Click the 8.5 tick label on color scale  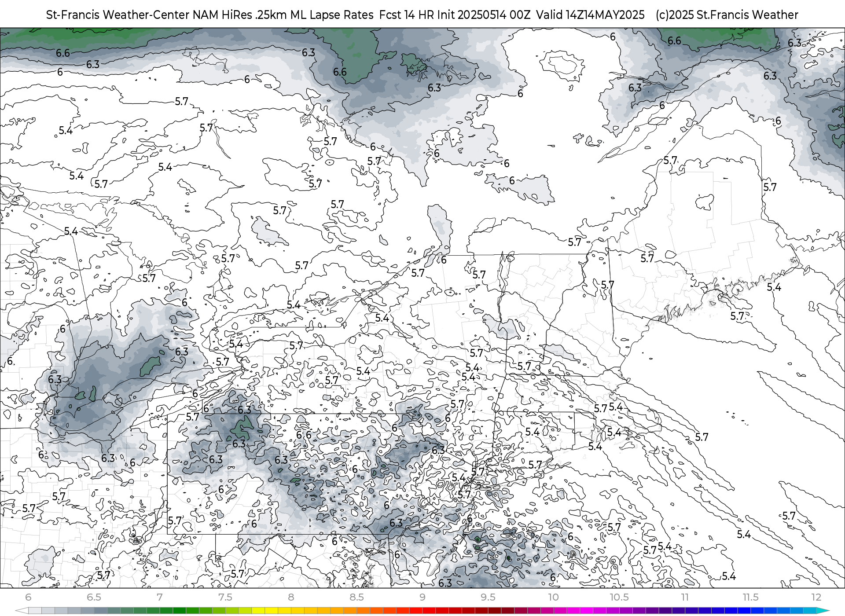pyautogui.click(x=356, y=597)
